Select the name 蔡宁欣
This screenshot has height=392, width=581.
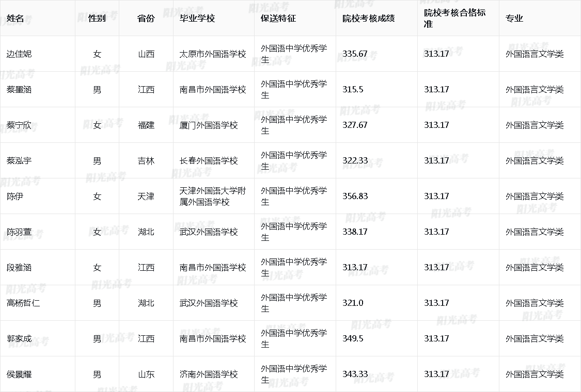tap(19, 125)
